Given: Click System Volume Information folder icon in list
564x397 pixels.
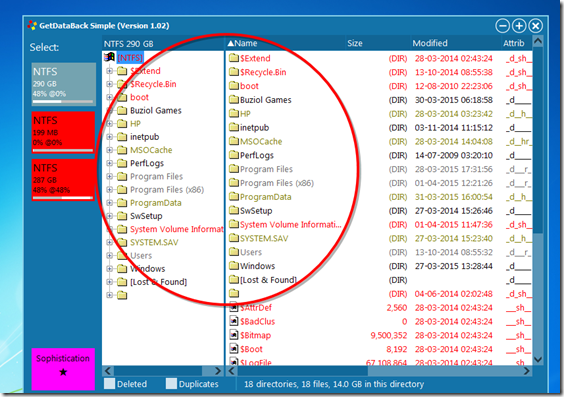Looking at the screenshot, I should (234, 224).
